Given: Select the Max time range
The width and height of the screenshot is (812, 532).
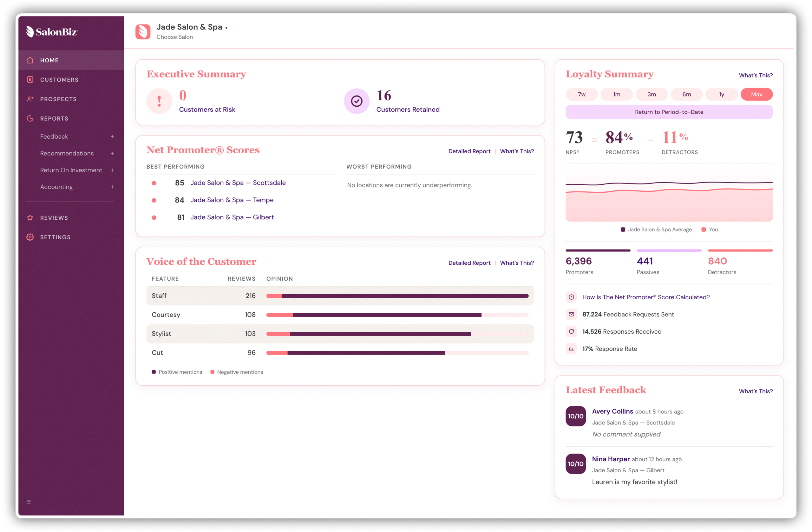Looking at the screenshot, I should point(756,94).
